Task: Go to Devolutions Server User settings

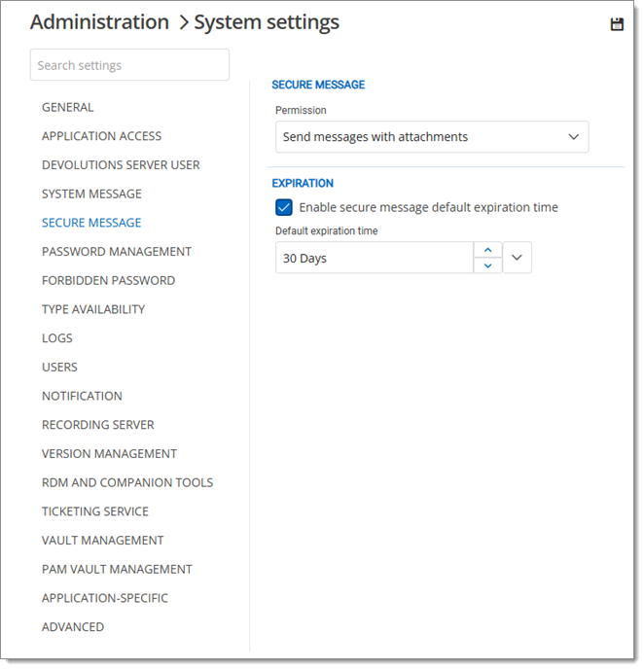Action: click(121, 165)
